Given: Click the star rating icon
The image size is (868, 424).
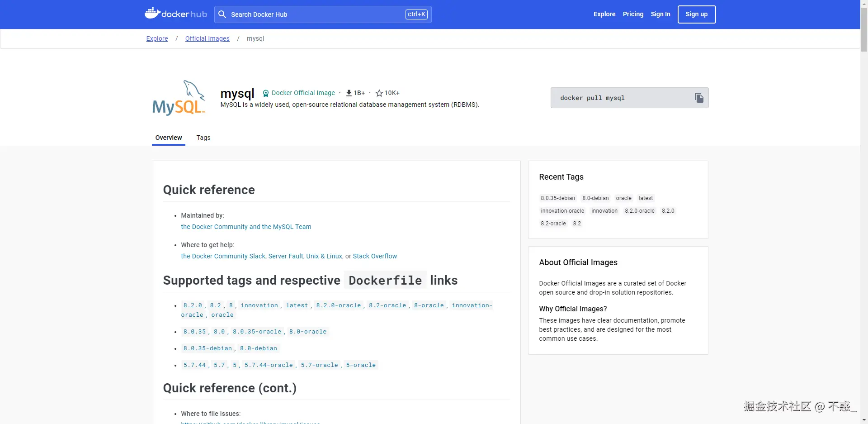Looking at the screenshot, I should coord(379,93).
